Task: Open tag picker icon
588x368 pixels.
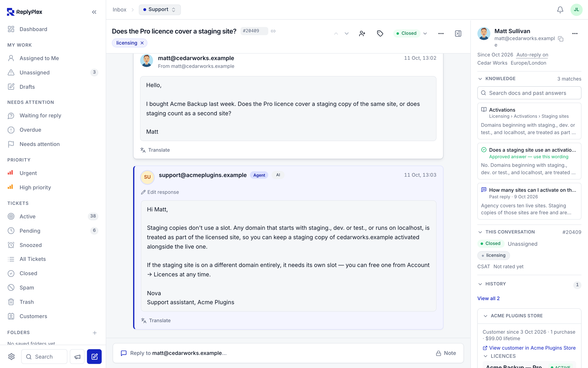Action: point(380,33)
